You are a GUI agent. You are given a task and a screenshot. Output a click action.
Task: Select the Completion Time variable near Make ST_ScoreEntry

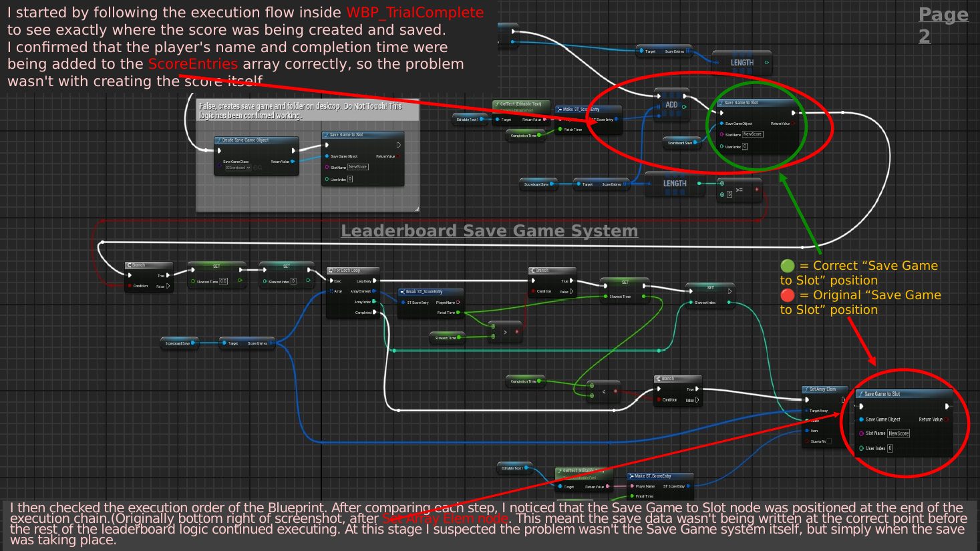click(526, 136)
